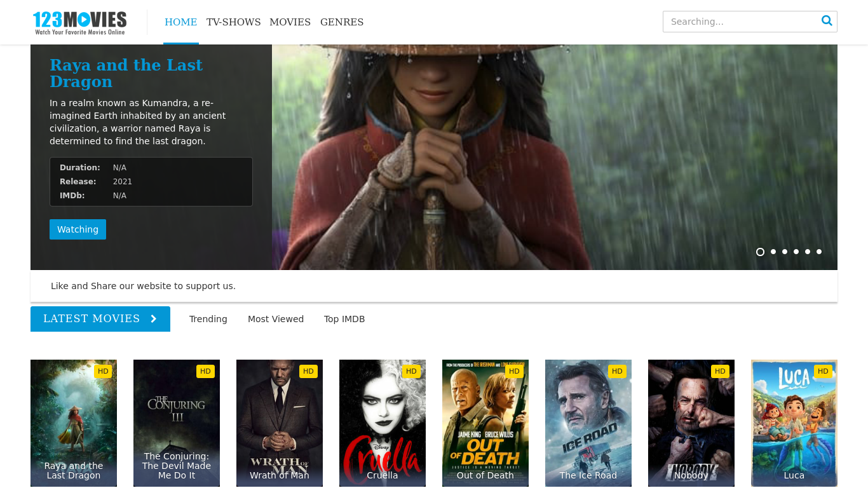
Task: Open the Out of Death movie poster
Action: coord(485,423)
